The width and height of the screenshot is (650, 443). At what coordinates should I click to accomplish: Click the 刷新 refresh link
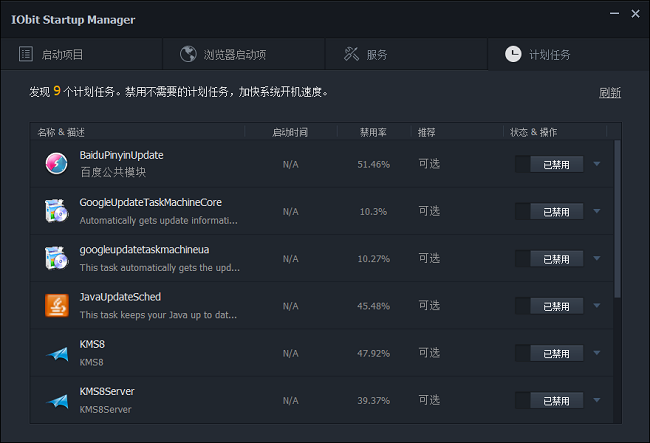[x=610, y=92]
